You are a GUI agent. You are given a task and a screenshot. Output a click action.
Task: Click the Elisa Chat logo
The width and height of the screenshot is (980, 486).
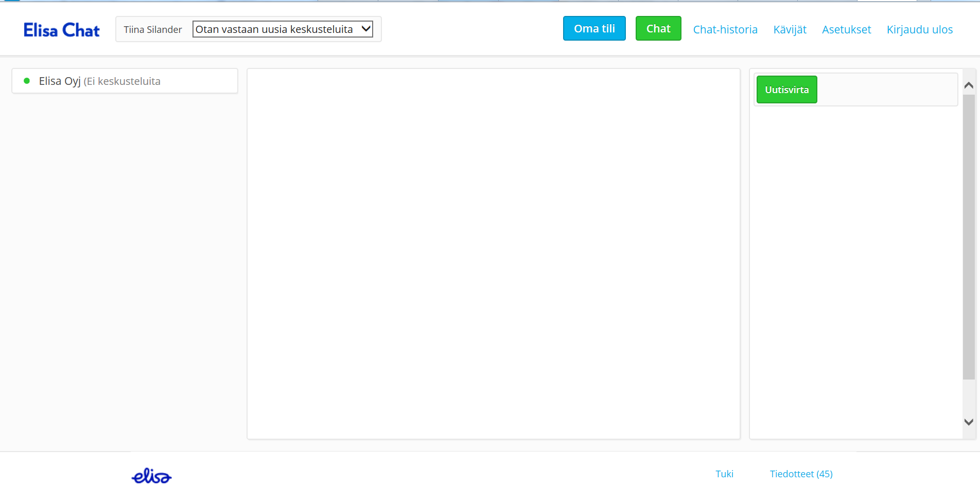tap(62, 30)
